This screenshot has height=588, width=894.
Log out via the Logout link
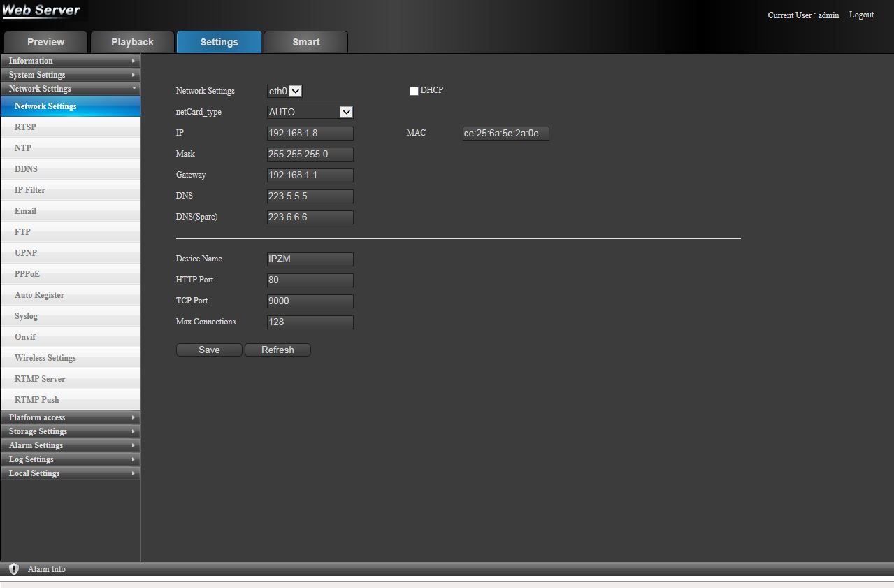(861, 15)
